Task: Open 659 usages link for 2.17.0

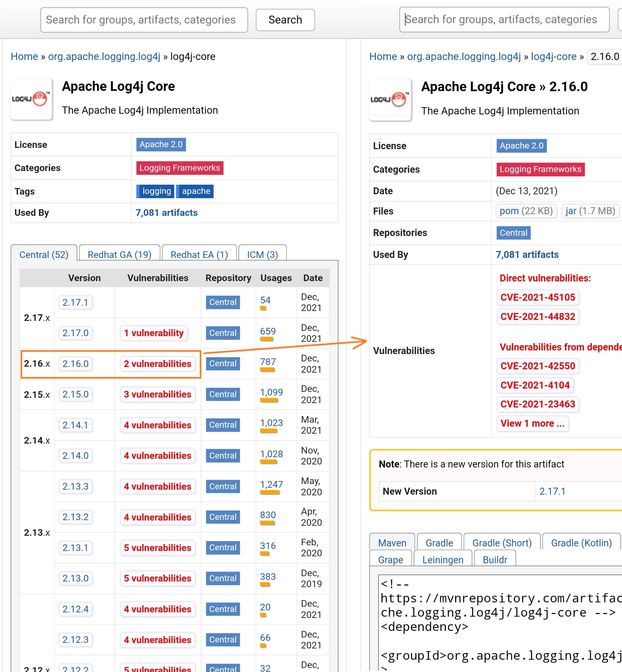Action: [x=268, y=331]
